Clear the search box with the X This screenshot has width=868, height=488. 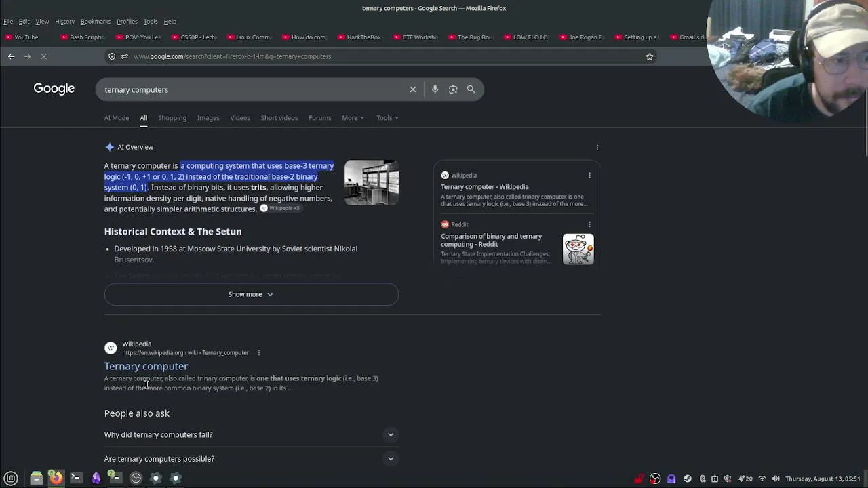pyautogui.click(x=413, y=89)
